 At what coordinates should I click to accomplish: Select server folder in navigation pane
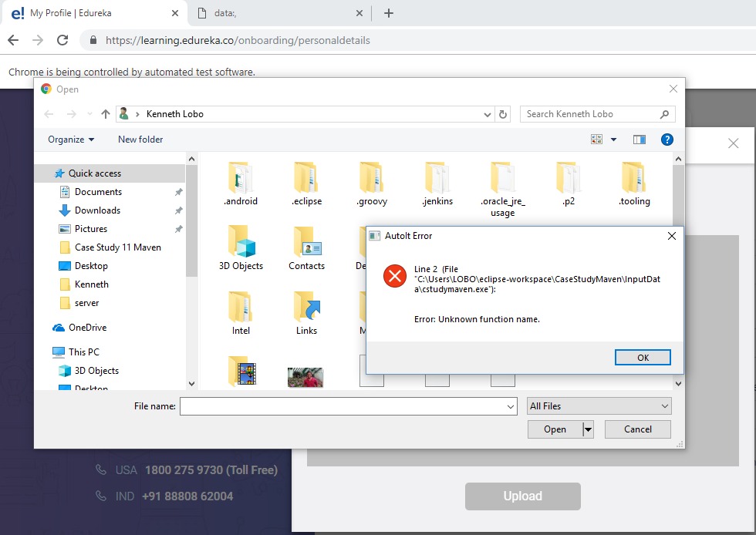click(x=86, y=303)
